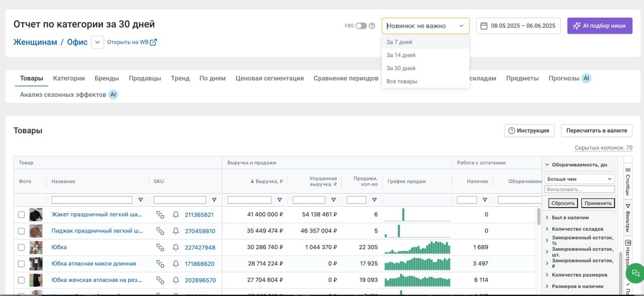Open the Открыть на WB link

pos(132,42)
